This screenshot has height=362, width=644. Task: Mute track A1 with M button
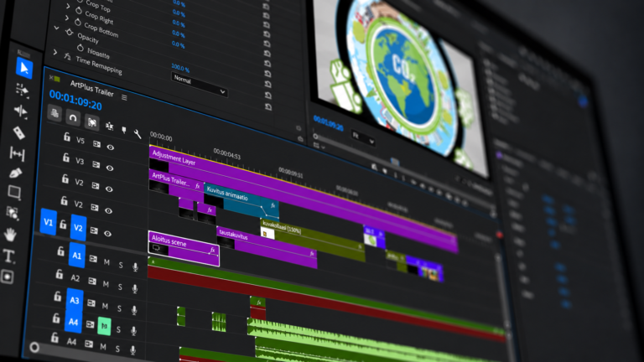coord(106,261)
